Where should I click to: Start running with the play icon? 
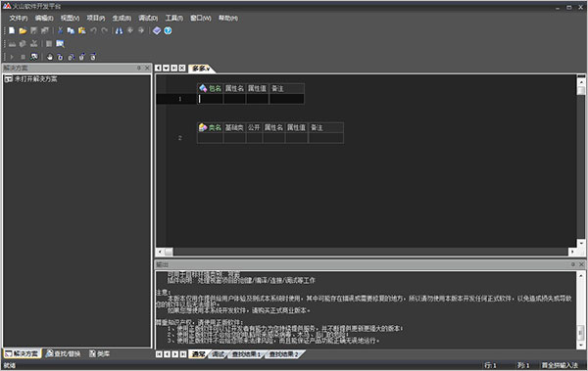tap(12, 57)
